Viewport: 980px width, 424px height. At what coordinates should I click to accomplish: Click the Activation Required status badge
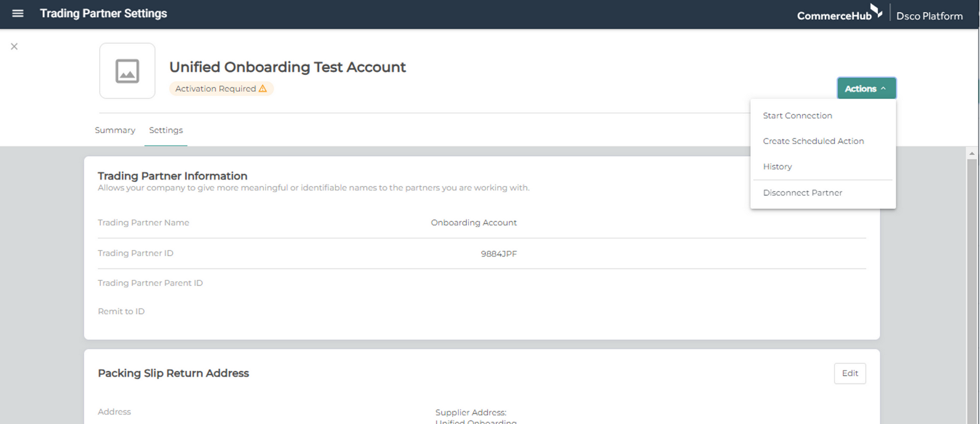[221, 89]
